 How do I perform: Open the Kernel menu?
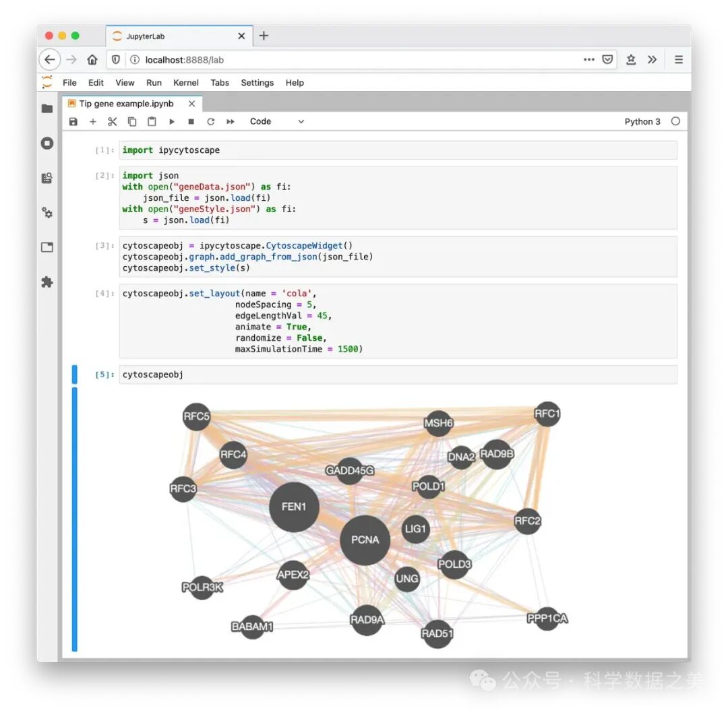pyautogui.click(x=186, y=83)
